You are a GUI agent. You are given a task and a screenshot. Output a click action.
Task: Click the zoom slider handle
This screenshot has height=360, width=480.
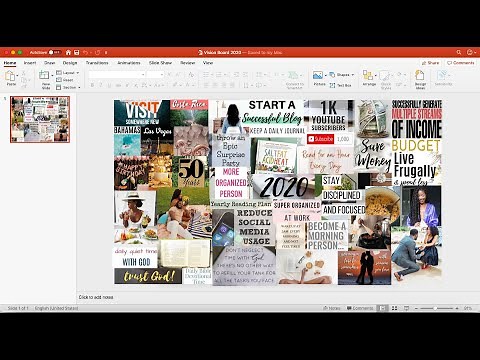point(435,308)
